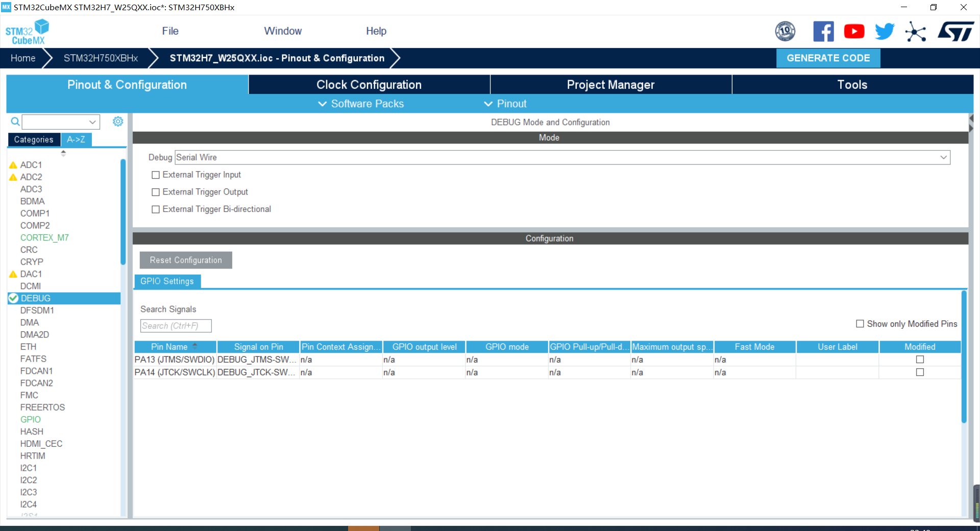Open the Twitter bird icon
Screen dimensions: 980x531
885,32
